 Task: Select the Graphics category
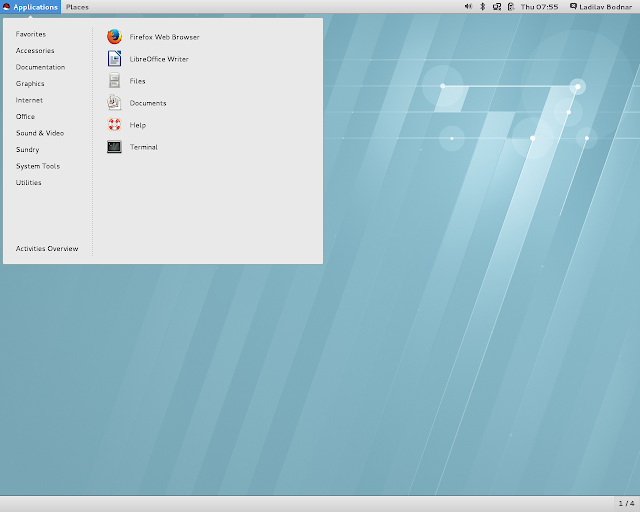30,84
